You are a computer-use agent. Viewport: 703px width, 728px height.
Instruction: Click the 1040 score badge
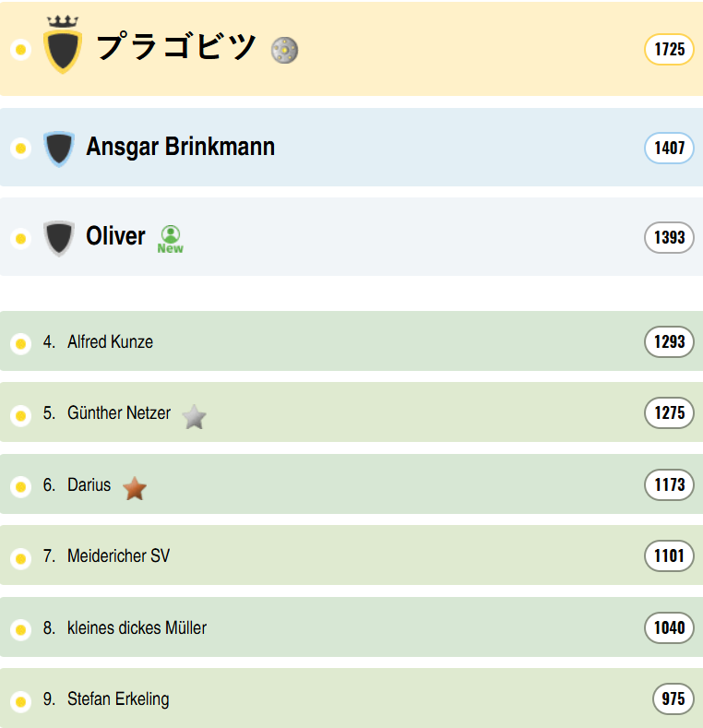tap(669, 627)
